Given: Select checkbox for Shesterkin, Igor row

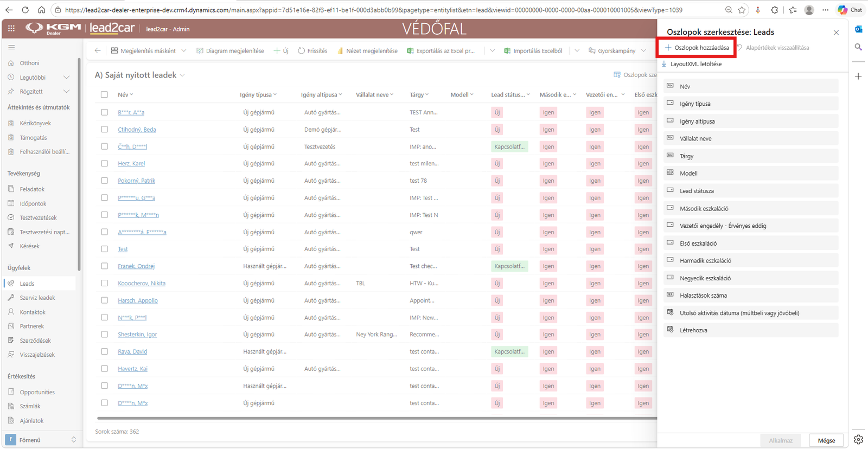Looking at the screenshot, I should (x=104, y=335).
